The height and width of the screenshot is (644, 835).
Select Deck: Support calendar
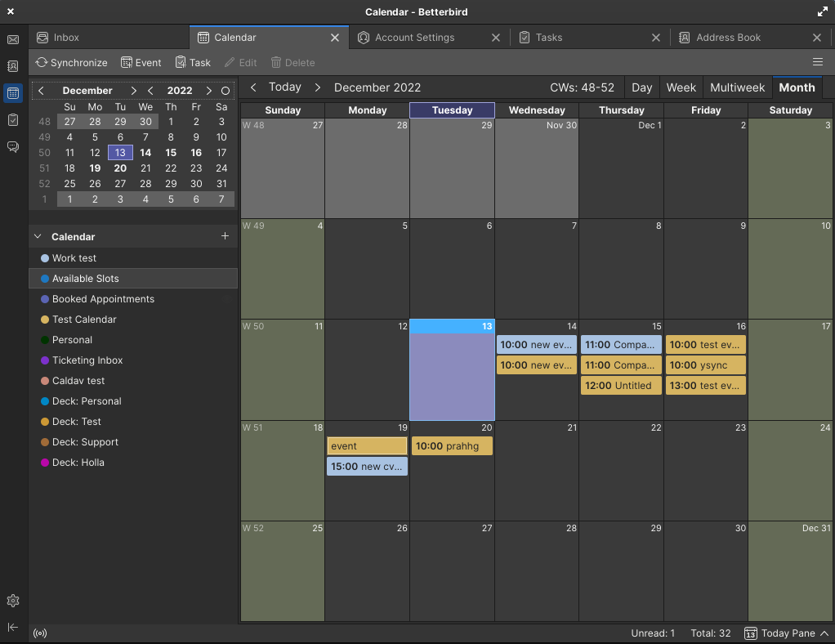[x=133, y=442]
